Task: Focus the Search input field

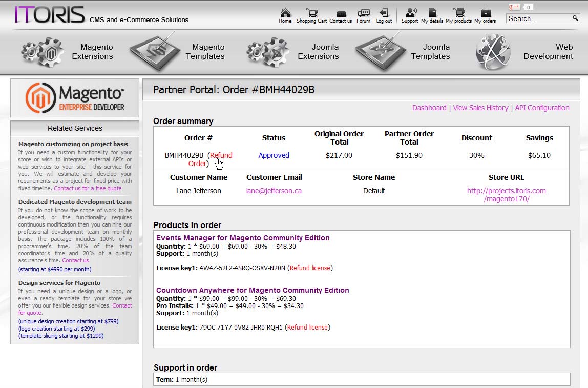Action: [538, 18]
